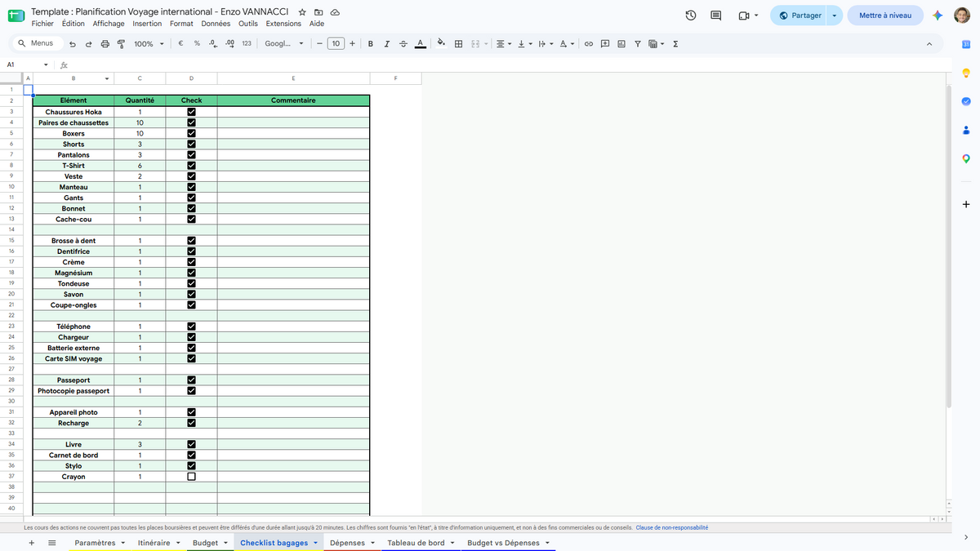Open the borders tool
The image size is (980, 551).
coord(458,43)
